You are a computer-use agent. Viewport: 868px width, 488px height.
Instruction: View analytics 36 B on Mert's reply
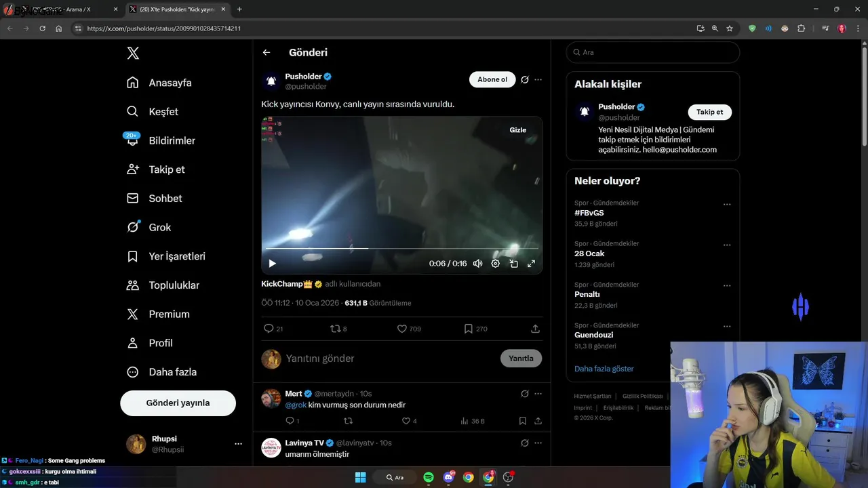pos(473,421)
